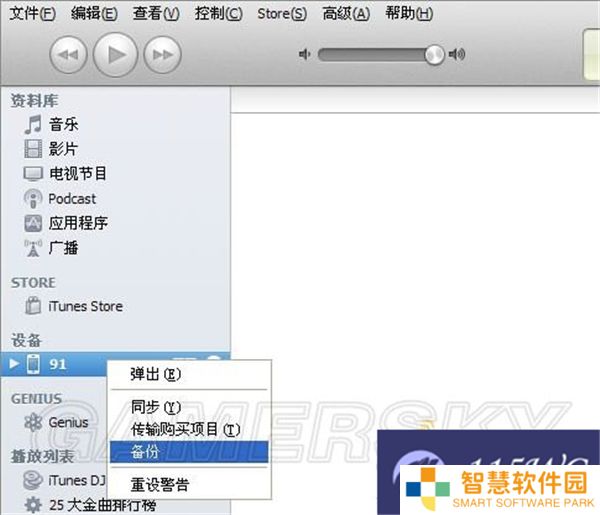The height and width of the screenshot is (515, 600).
Task: Select the 音乐 library label
Action: coord(64,125)
